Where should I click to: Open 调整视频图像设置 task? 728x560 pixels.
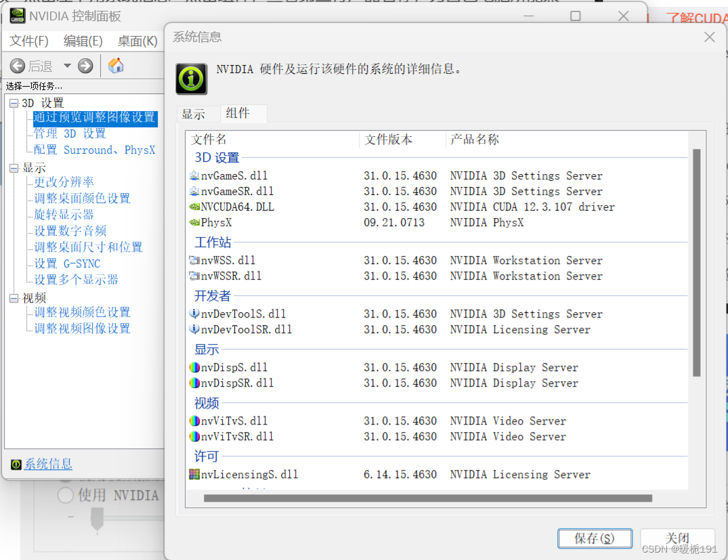pos(82,328)
